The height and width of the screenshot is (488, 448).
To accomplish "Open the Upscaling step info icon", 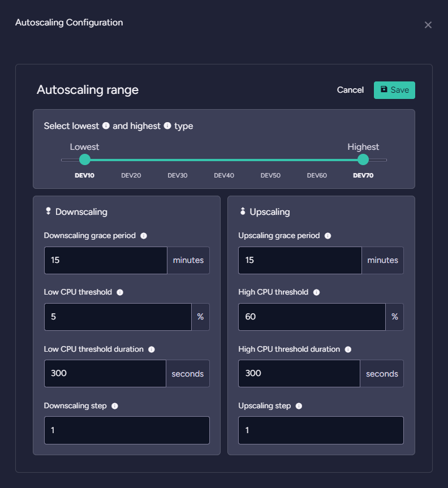I will tap(299, 406).
